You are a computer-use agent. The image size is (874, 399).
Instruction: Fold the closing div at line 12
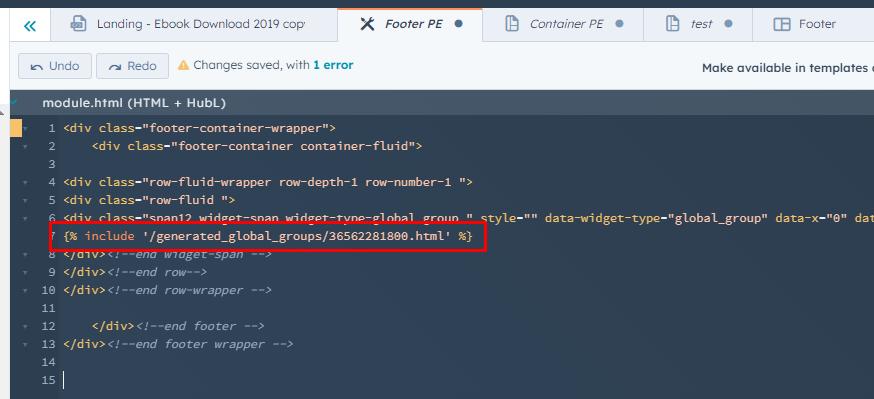click(25, 326)
